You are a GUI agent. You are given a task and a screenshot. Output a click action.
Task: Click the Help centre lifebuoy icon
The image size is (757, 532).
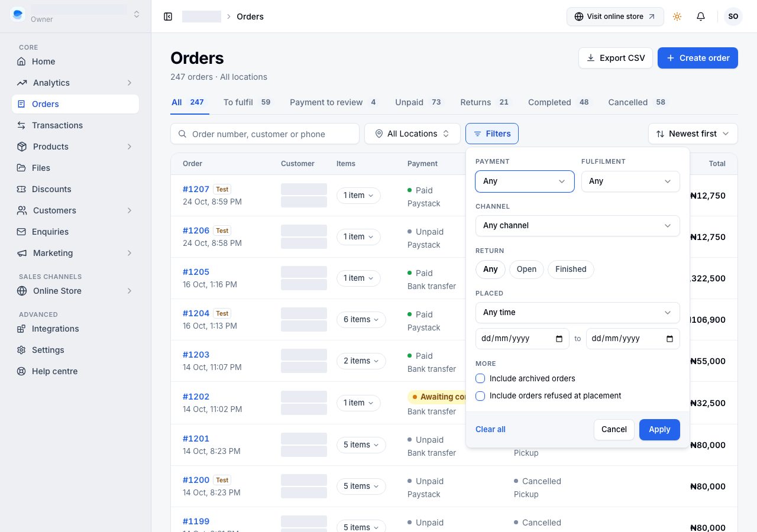pos(21,371)
